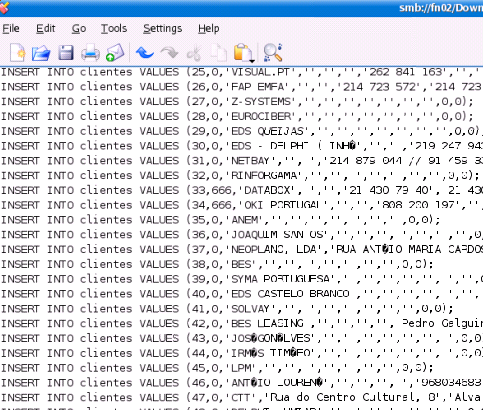Click the Find magnifier icon
Image resolution: width=483 pixels, height=410 pixels.
coord(273,53)
